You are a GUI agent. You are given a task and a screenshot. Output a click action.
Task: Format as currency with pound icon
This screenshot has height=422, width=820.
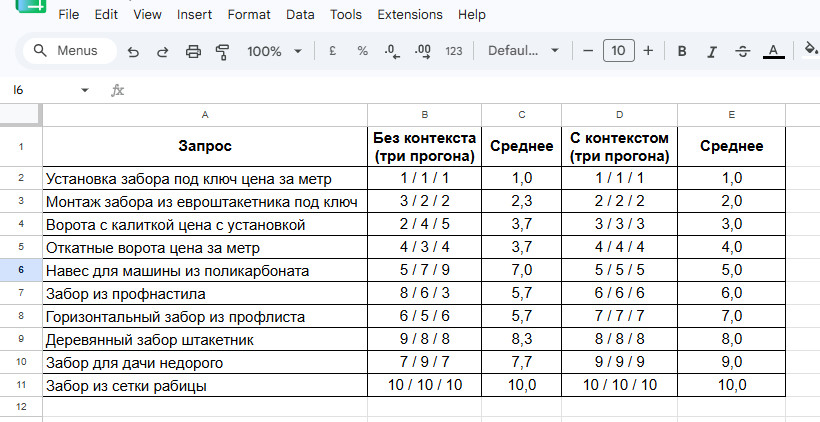332,51
